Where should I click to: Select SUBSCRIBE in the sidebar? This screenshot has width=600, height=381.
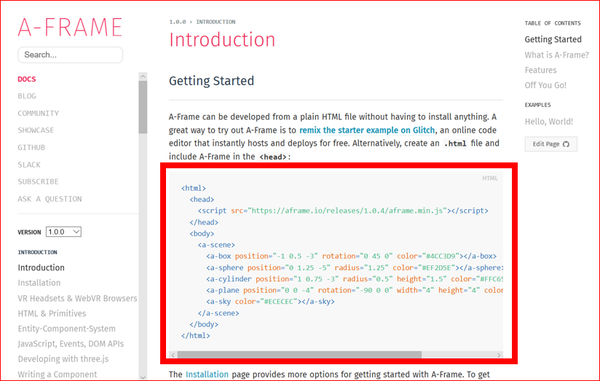38,181
